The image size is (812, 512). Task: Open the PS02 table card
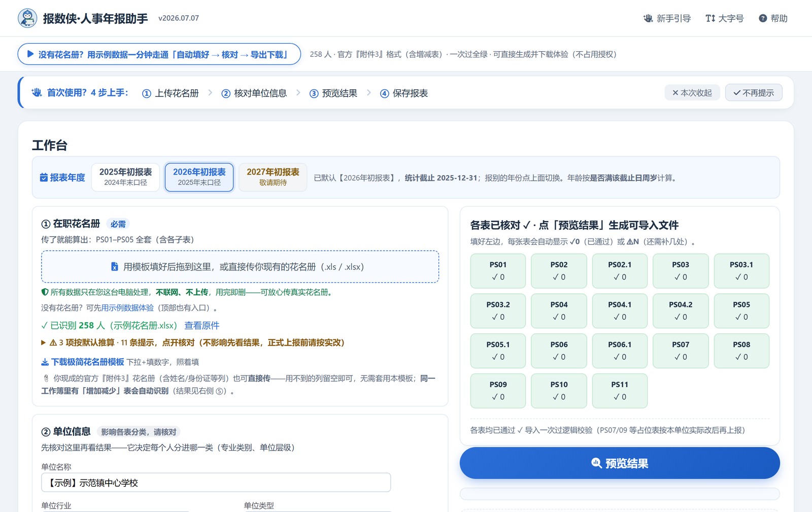point(559,271)
